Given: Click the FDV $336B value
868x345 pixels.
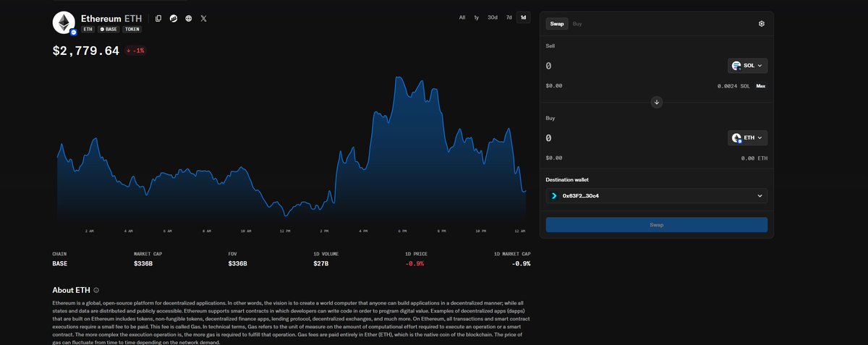Looking at the screenshot, I should [238, 264].
